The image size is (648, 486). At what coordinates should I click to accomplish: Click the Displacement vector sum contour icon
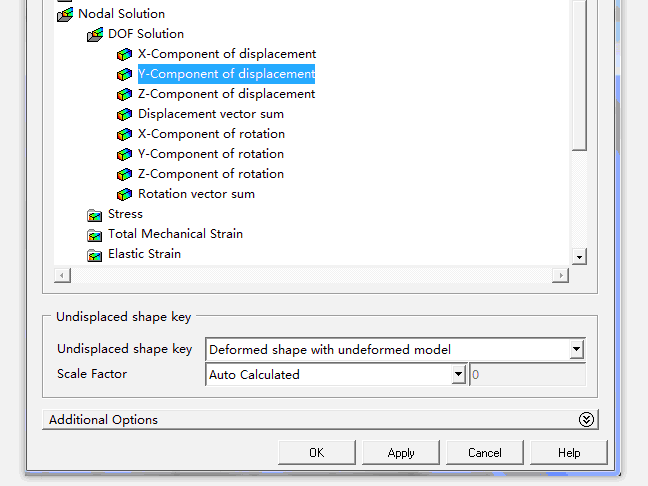[124, 114]
